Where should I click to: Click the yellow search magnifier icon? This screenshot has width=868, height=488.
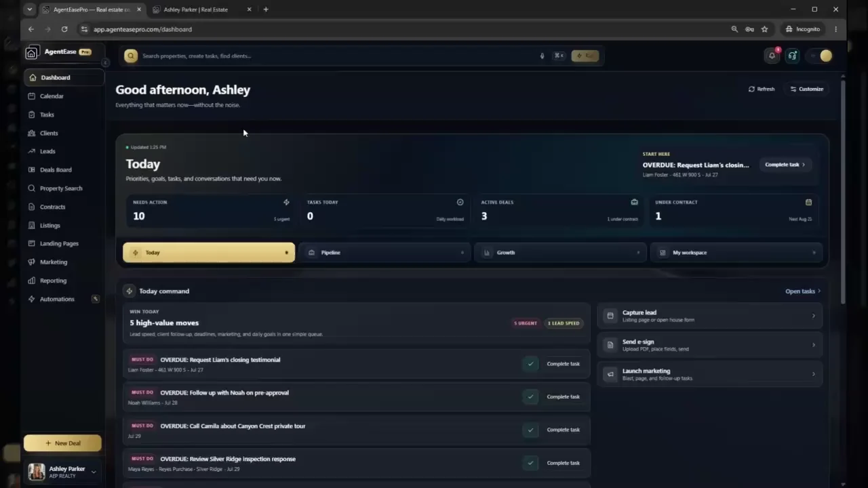click(131, 56)
